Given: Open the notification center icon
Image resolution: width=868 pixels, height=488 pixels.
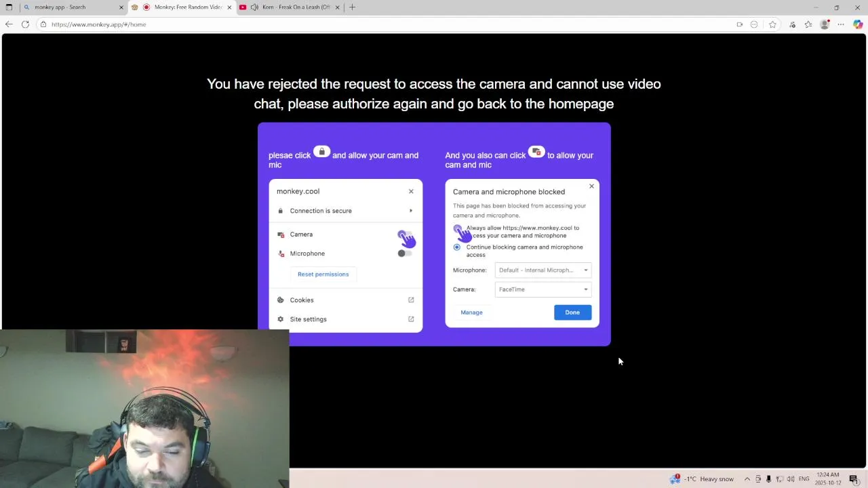Looking at the screenshot, I should (x=854, y=479).
